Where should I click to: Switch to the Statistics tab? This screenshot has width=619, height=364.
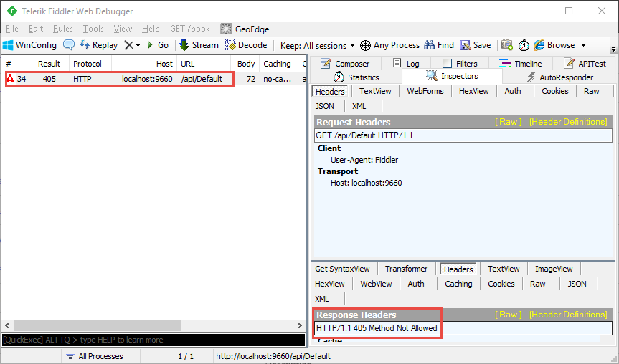pyautogui.click(x=356, y=77)
